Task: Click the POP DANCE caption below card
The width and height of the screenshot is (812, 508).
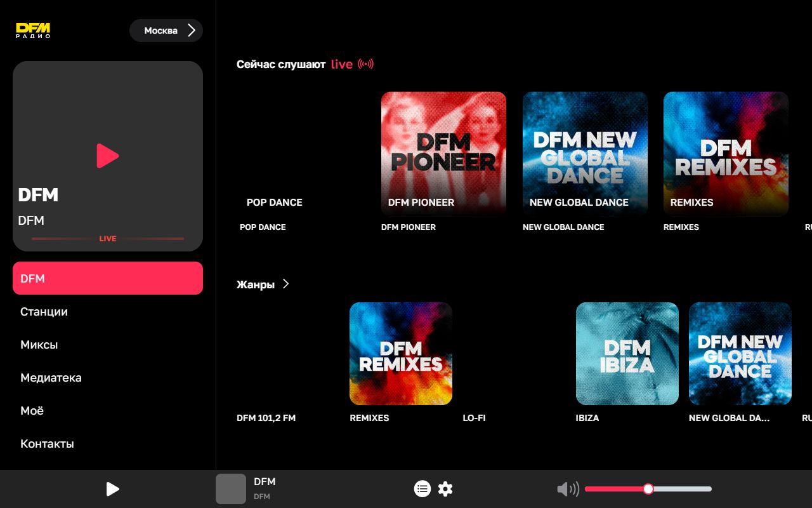Action: pyautogui.click(x=263, y=227)
